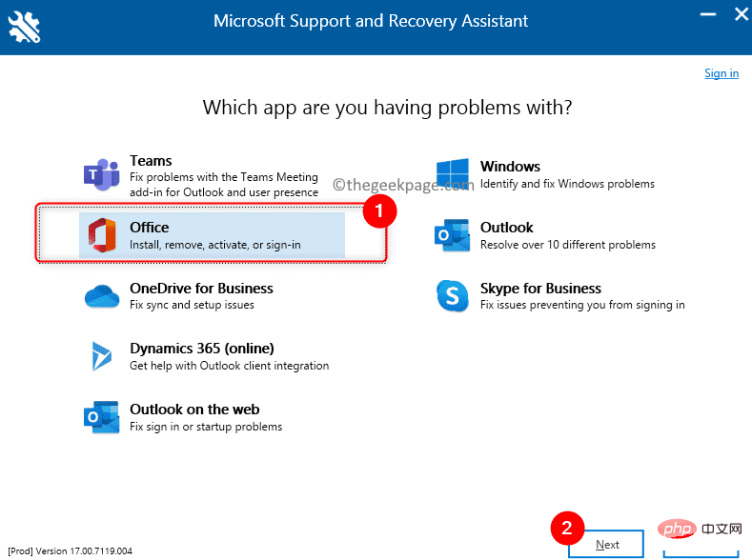
Task: Choose the Windows heading text
Action: (x=510, y=167)
